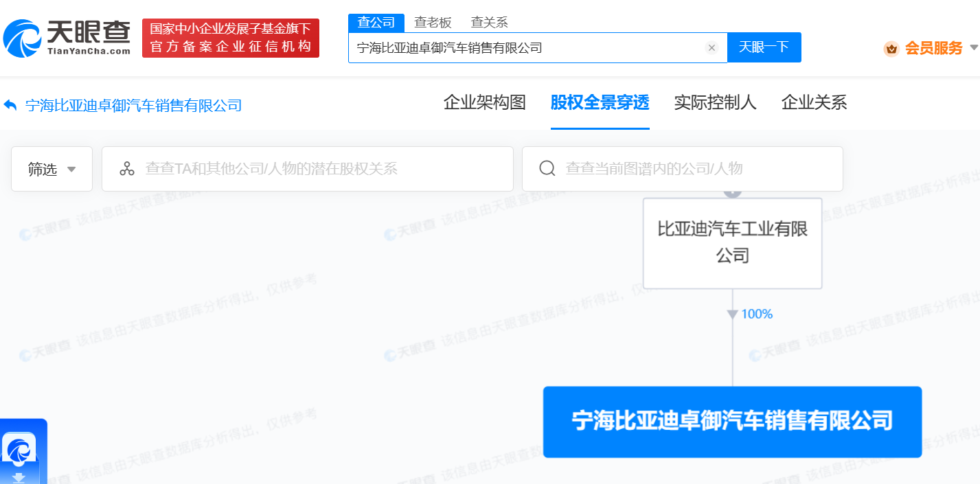This screenshot has height=484, width=980.
Task: Switch to the 查老板 search tab
Action: pyautogui.click(x=433, y=22)
